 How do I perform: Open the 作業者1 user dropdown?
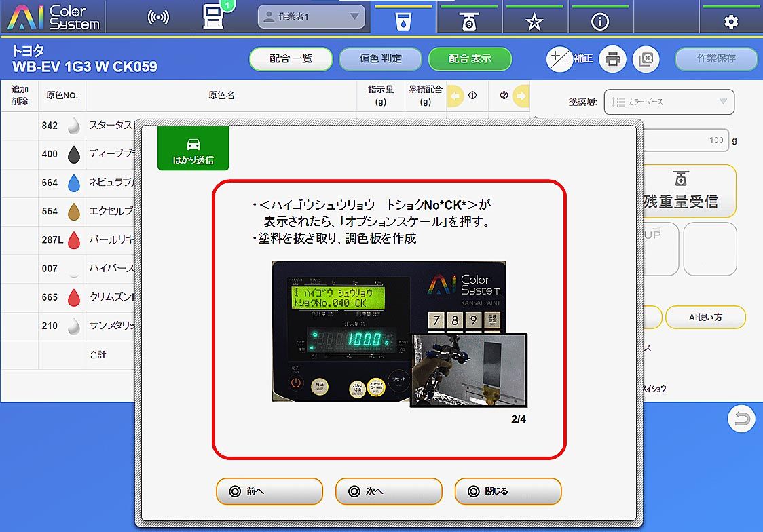click(x=312, y=17)
